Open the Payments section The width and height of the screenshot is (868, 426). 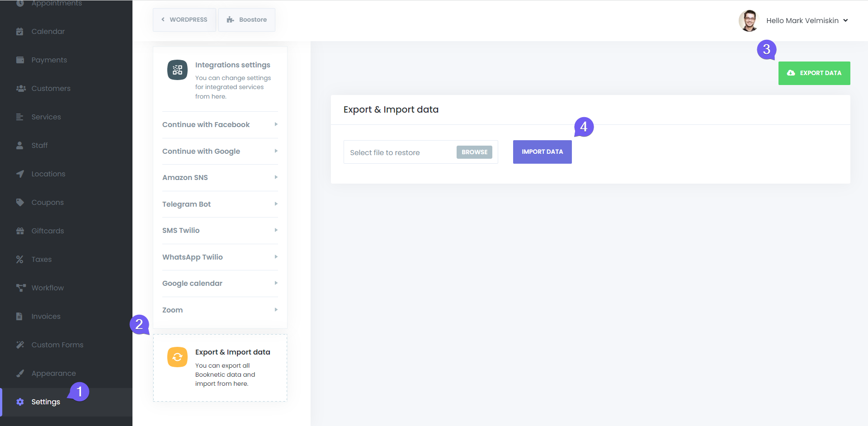[66, 60]
